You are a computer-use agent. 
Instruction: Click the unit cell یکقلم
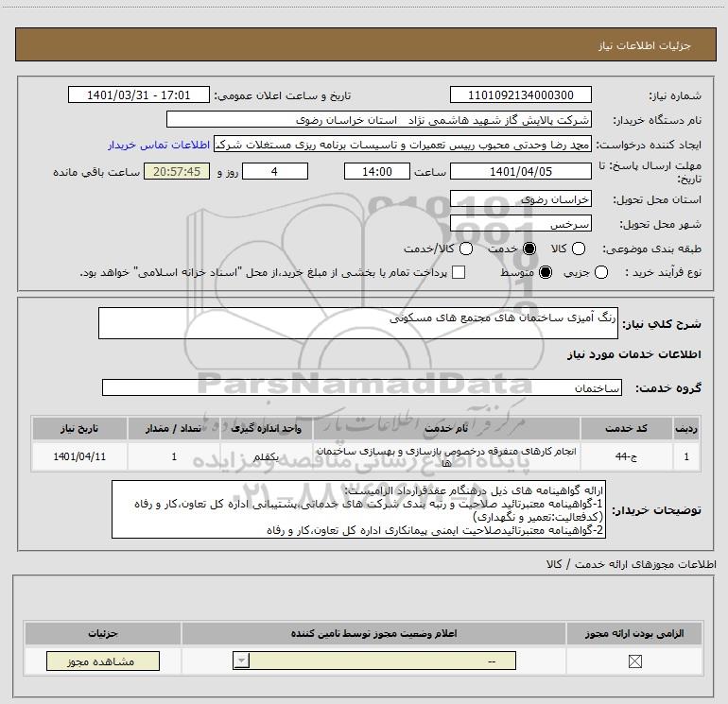tap(266, 456)
